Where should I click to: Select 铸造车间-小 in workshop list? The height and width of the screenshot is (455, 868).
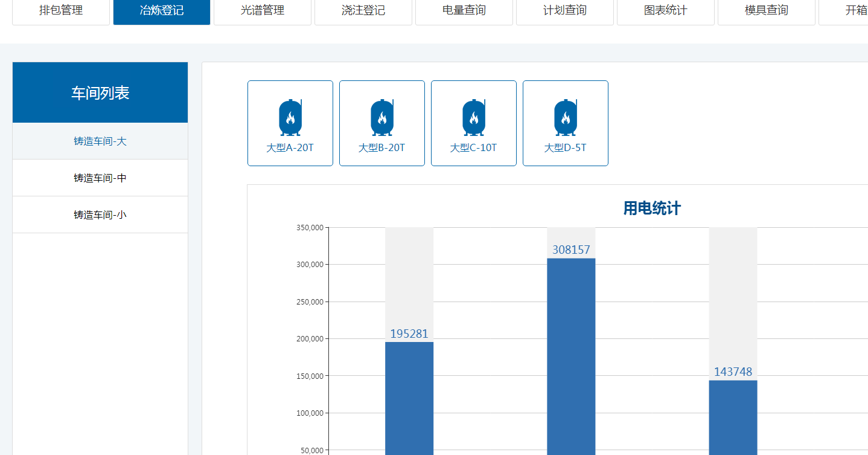[100, 215]
